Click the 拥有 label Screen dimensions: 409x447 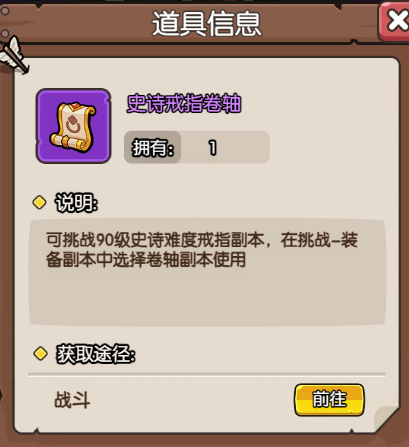point(153,148)
